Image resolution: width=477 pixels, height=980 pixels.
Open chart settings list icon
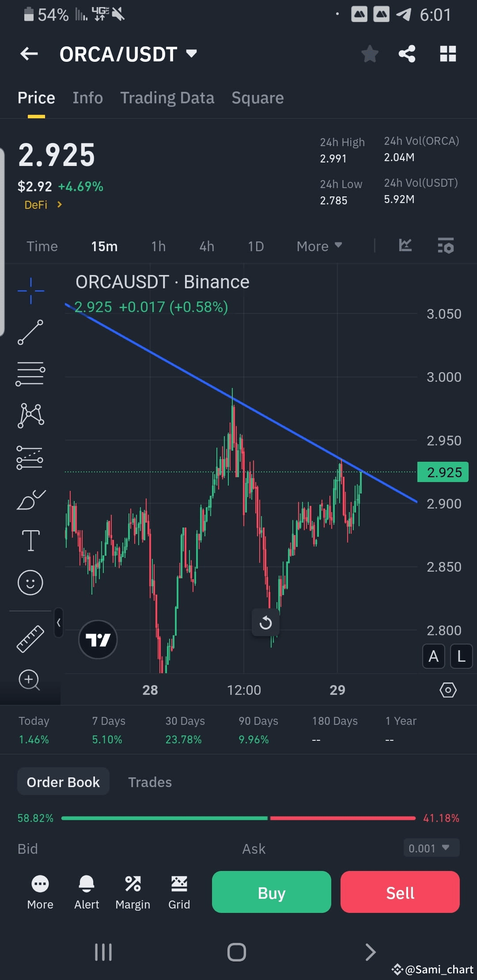pos(446,245)
